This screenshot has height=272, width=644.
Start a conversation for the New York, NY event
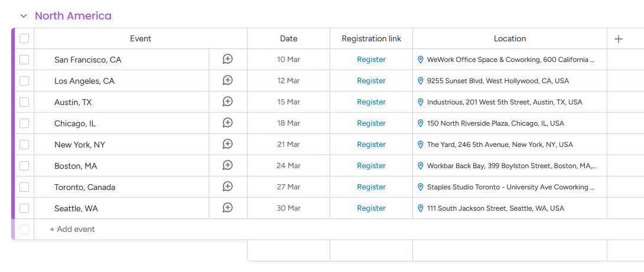click(x=227, y=144)
